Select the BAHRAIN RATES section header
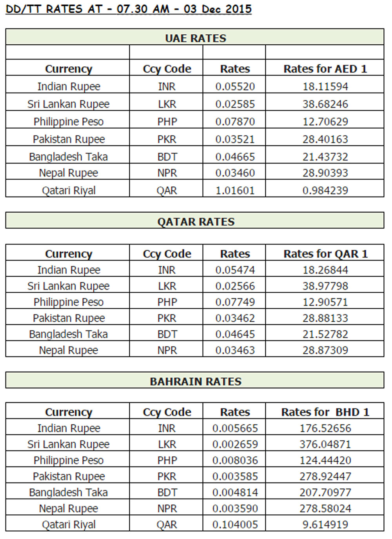Screen dimensions: 392x539 (195, 381)
